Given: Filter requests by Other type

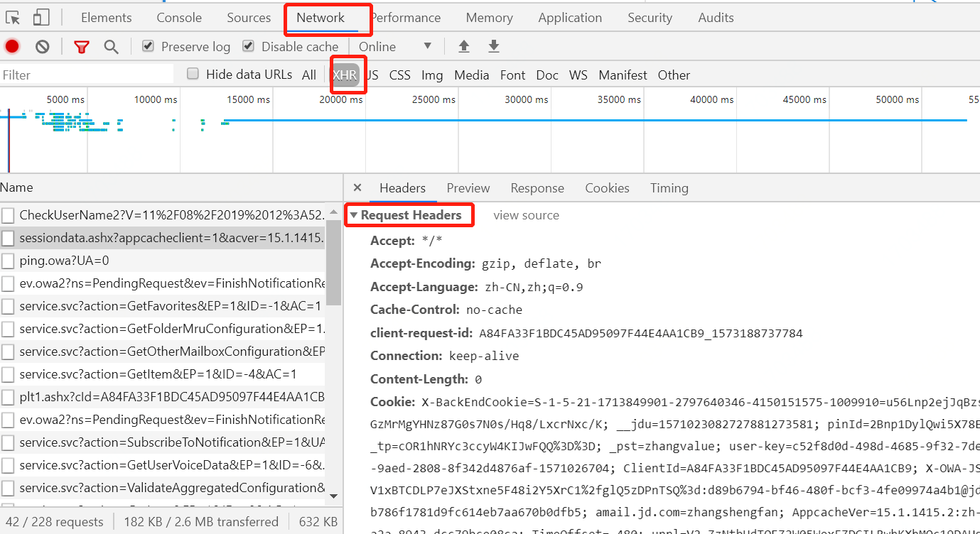Looking at the screenshot, I should 674,75.
